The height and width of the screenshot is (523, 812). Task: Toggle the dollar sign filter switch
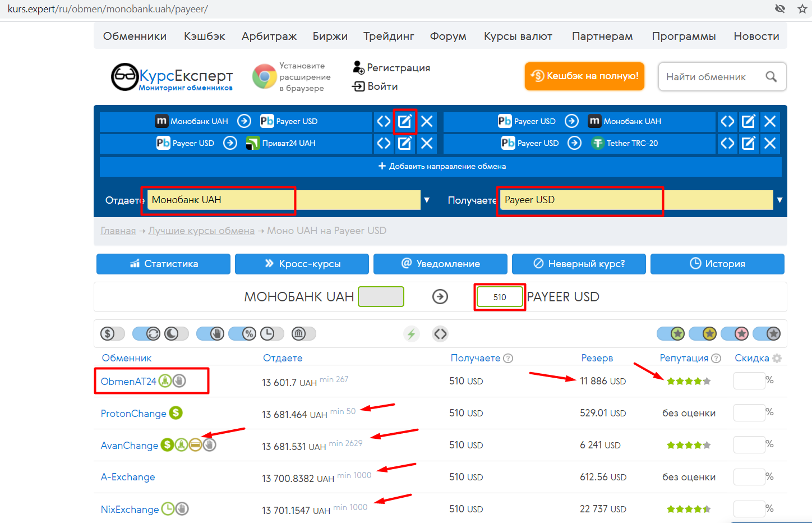click(x=112, y=334)
